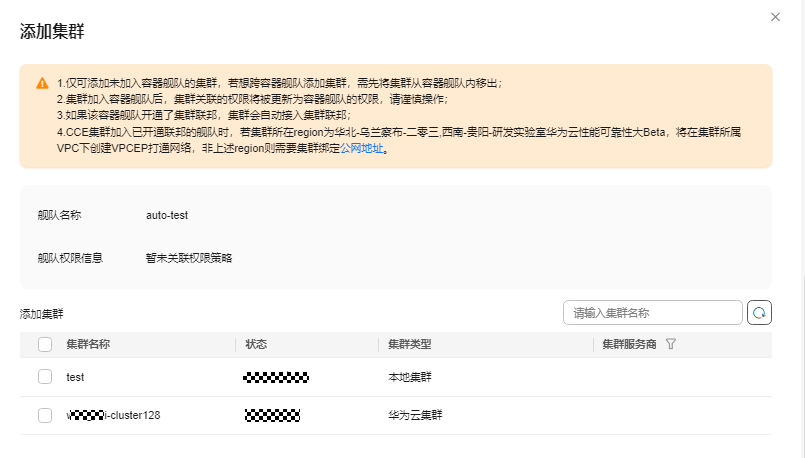Click the 集群服务商 column header text

click(x=629, y=344)
